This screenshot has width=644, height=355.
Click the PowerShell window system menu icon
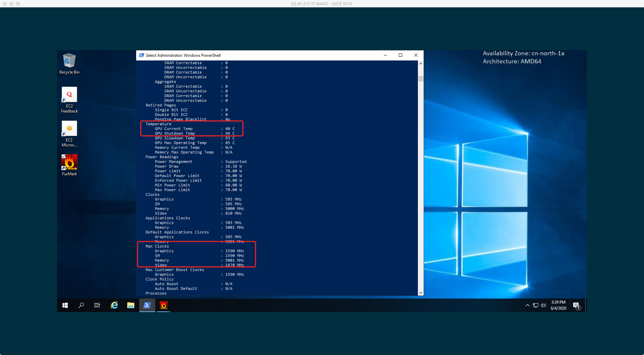coord(142,55)
